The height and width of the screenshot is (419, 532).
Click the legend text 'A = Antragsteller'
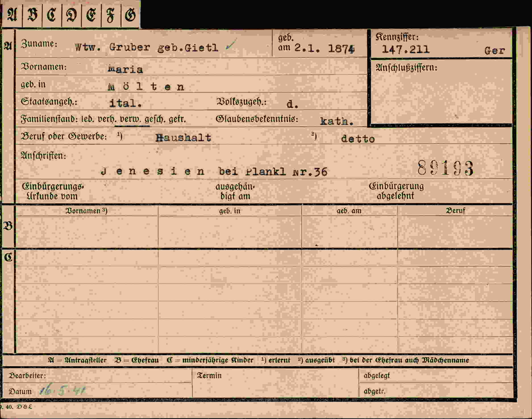tap(77, 360)
